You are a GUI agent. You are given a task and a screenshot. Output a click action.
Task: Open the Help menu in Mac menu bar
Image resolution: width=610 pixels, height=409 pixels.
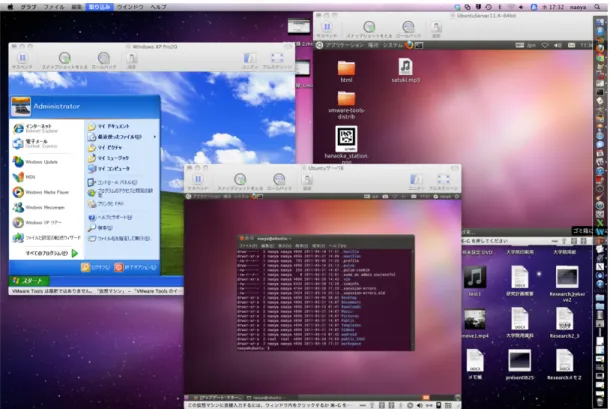pyautogui.click(x=158, y=7)
